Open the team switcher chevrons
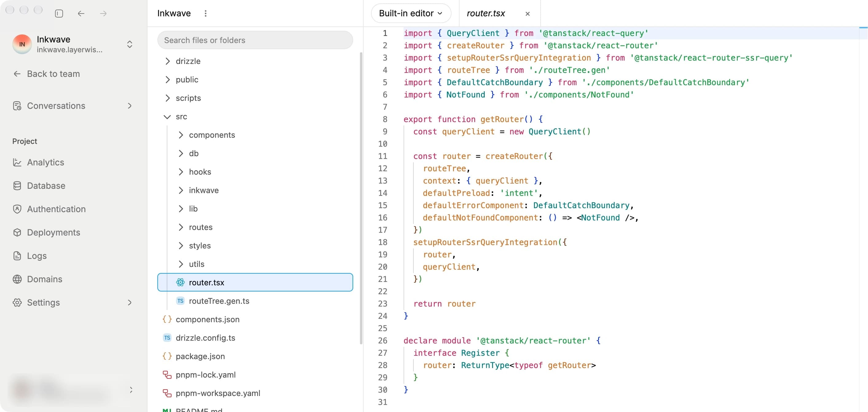 130,44
